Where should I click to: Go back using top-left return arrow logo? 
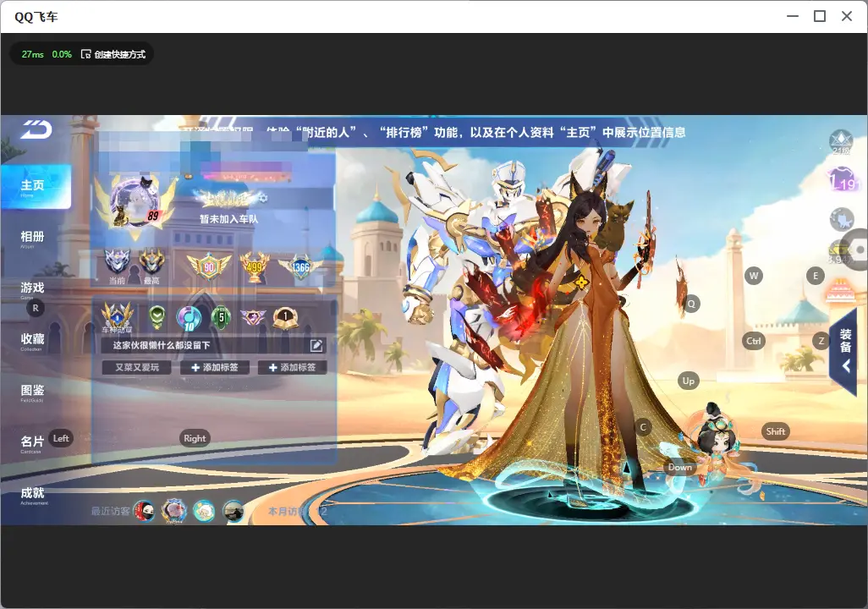click(x=36, y=129)
